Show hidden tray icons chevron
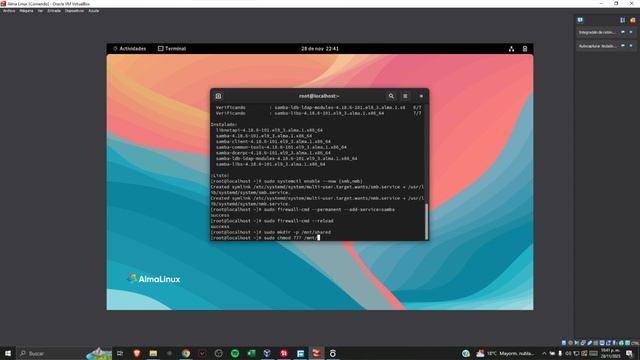This screenshot has width=640, height=360. click(x=544, y=353)
